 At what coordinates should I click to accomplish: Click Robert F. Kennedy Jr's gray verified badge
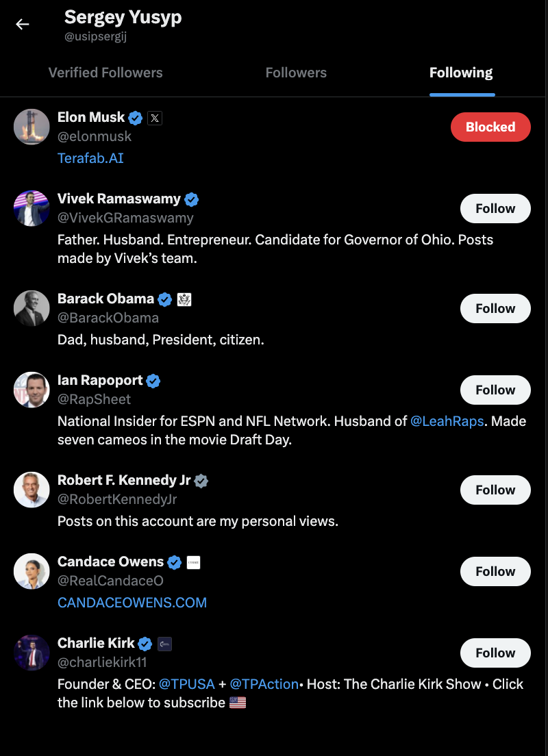[x=201, y=481]
